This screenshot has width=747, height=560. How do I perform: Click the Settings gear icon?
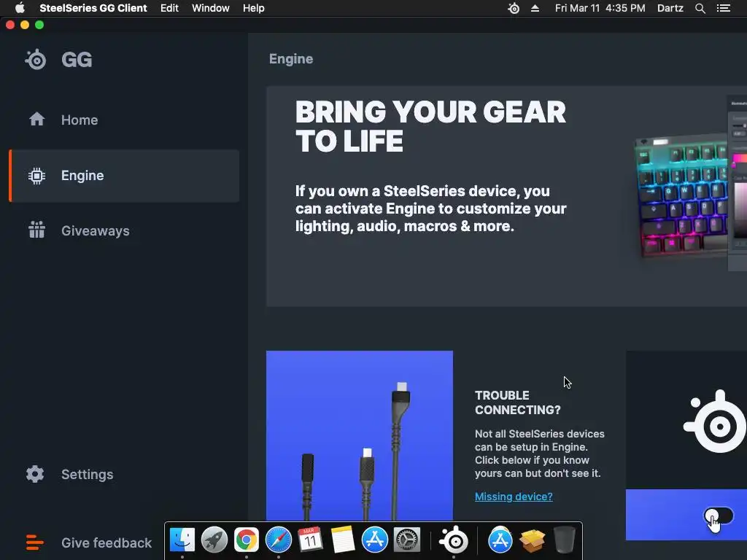tap(35, 474)
